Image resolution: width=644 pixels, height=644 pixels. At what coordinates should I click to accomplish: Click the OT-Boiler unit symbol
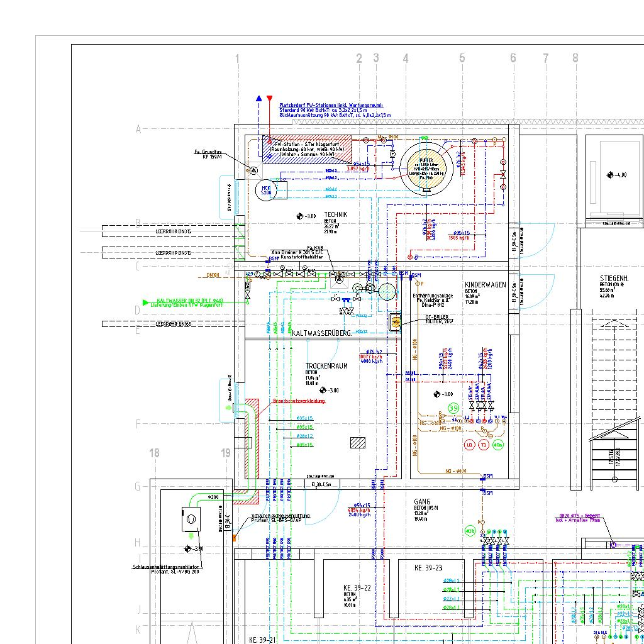(396, 322)
